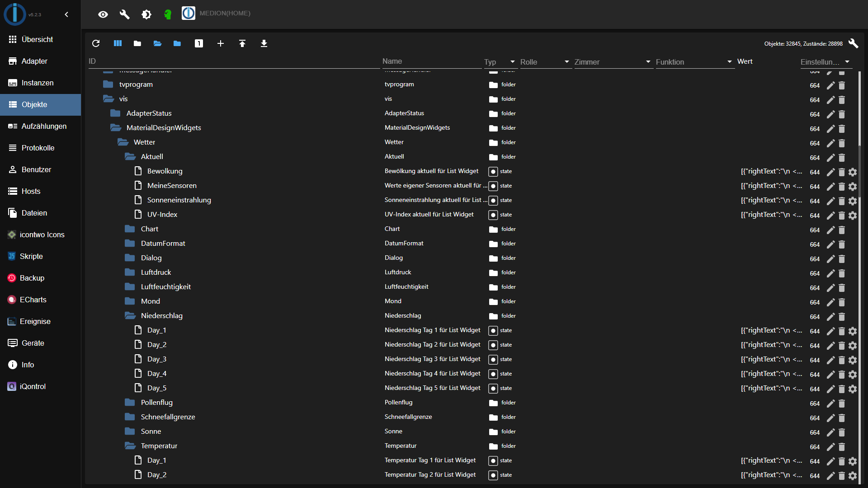Open ECharts in the sidebar
Viewport: 868px width, 488px height.
40,300
